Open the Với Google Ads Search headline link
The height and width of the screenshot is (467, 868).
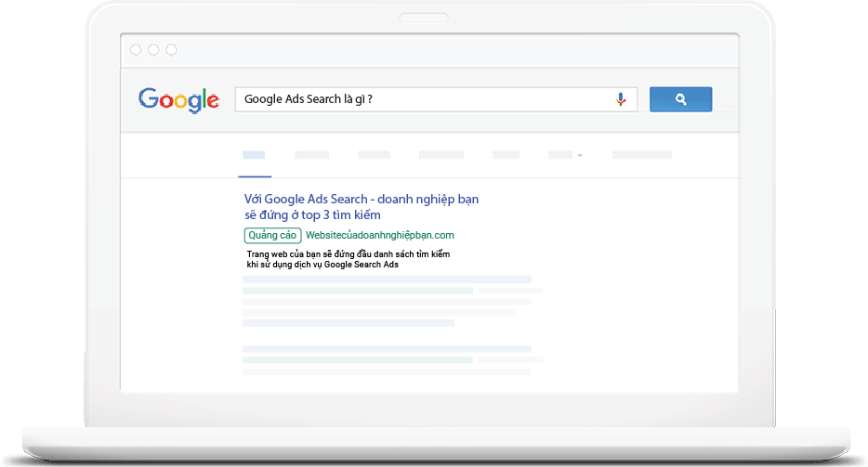tap(362, 207)
